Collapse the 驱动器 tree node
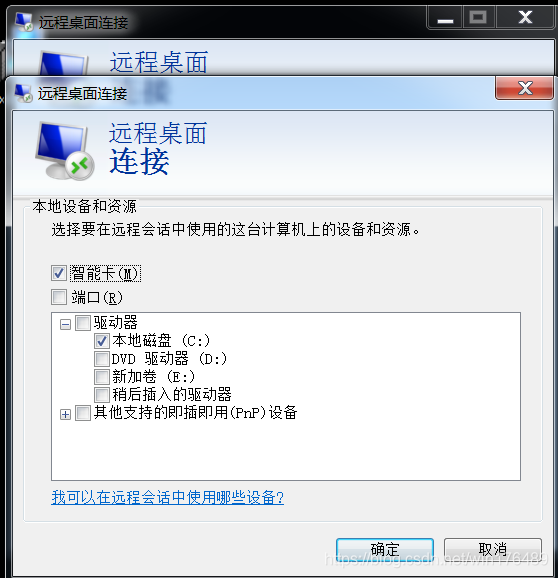 65,324
